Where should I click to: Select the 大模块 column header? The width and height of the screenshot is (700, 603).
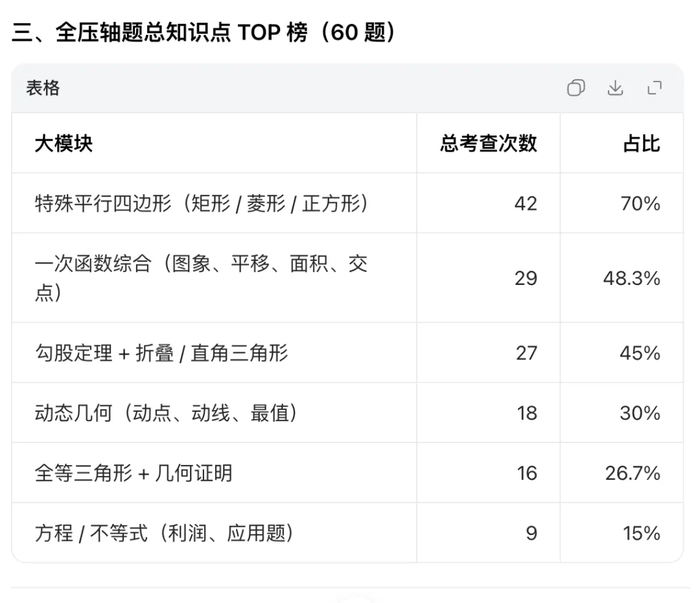[64, 144]
